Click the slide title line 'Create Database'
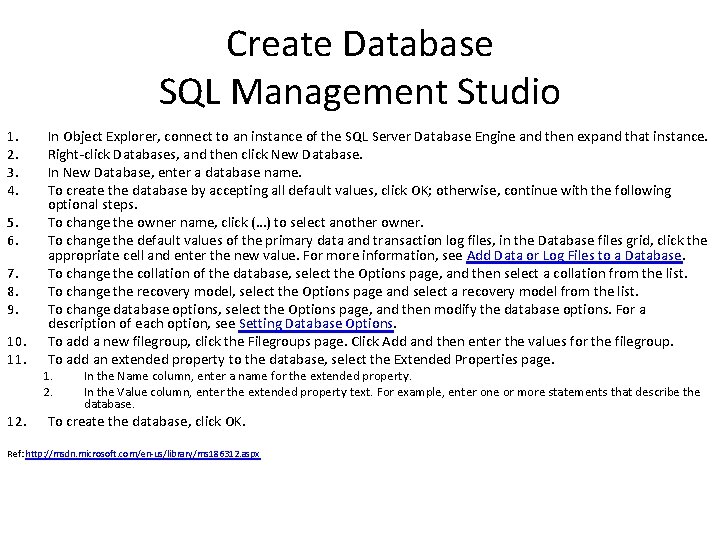This screenshot has width=720, height=540. coord(360,44)
